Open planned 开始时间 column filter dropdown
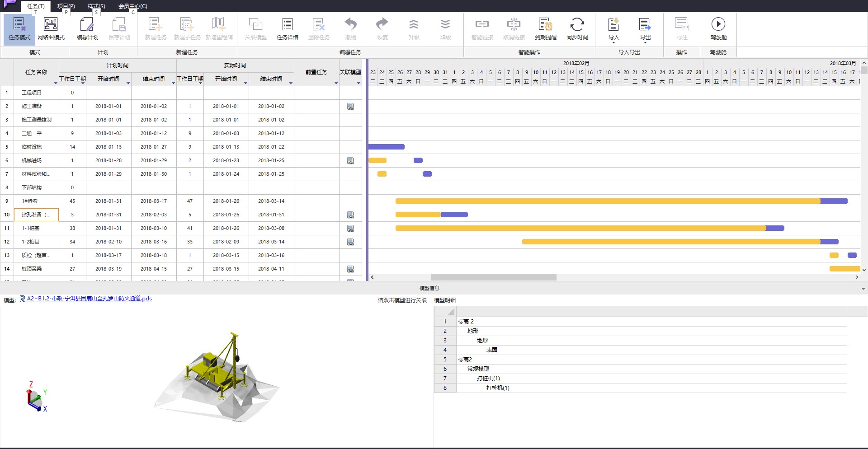The image size is (868, 449). (x=128, y=83)
